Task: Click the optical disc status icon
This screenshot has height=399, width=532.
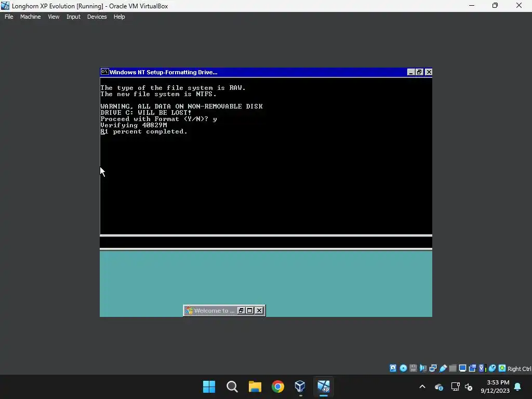Action: click(x=403, y=368)
